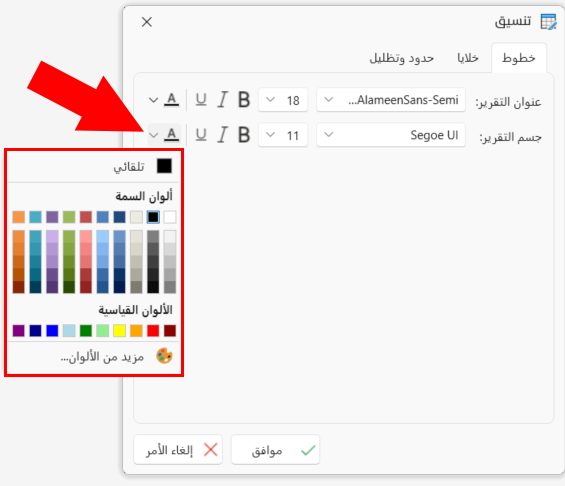Switch to the خطوط tab
This screenshot has width=565, height=486.
(519, 58)
